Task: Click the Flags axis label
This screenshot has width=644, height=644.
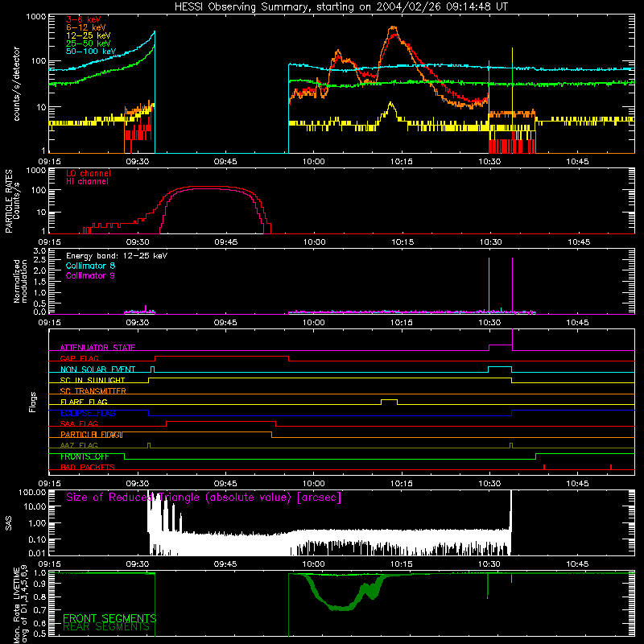Action: (x=33, y=402)
